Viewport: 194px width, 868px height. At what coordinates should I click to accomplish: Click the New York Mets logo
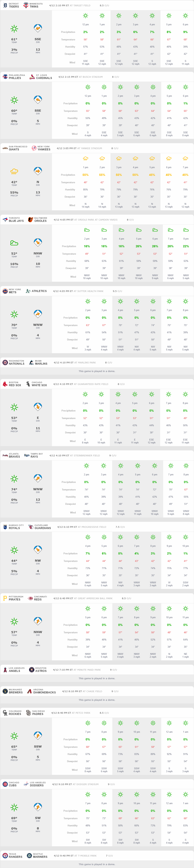tap(5, 291)
